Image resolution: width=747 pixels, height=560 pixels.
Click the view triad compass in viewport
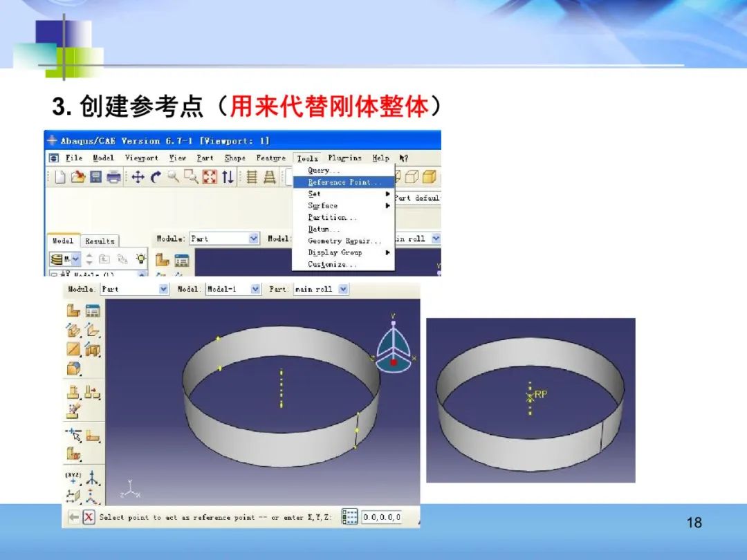pyautogui.click(x=394, y=349)
